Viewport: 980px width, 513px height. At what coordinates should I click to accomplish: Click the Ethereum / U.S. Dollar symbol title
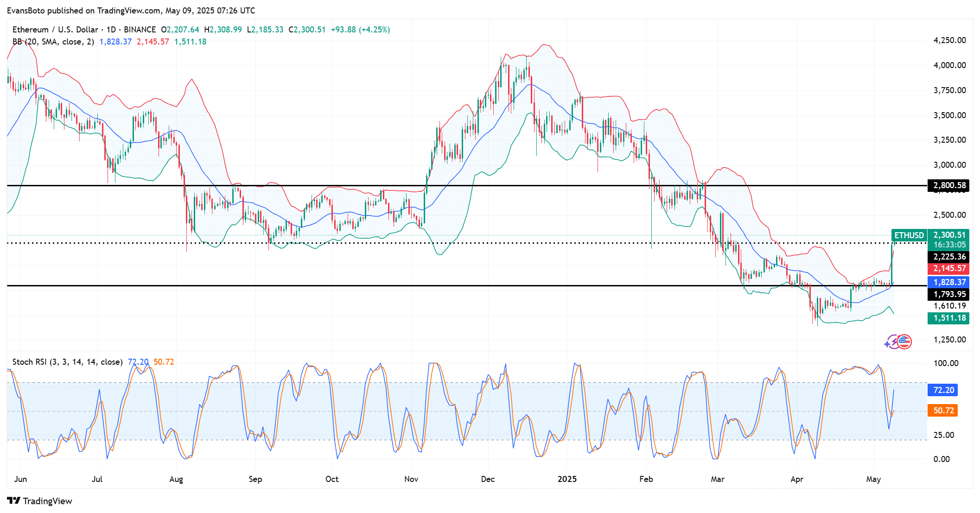55,30
